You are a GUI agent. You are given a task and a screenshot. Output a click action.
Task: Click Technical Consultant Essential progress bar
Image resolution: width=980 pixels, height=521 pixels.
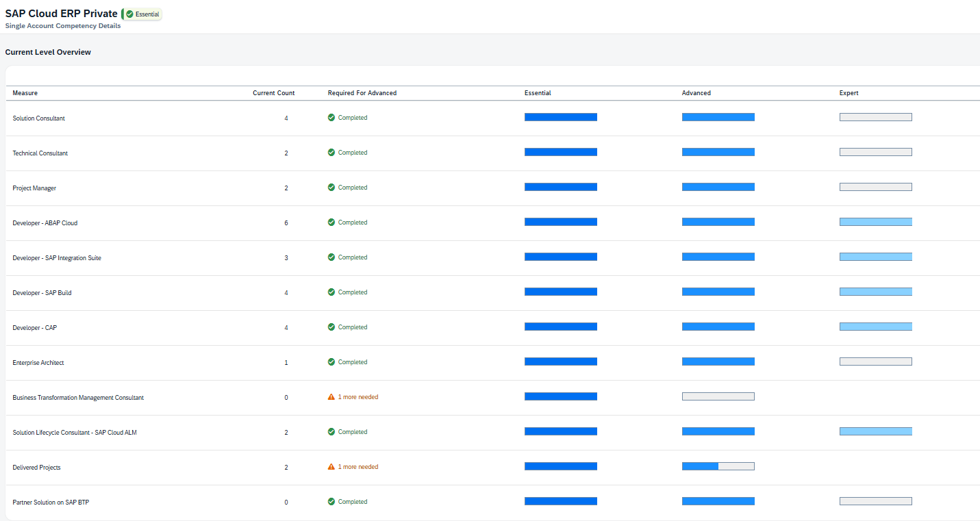560,152
